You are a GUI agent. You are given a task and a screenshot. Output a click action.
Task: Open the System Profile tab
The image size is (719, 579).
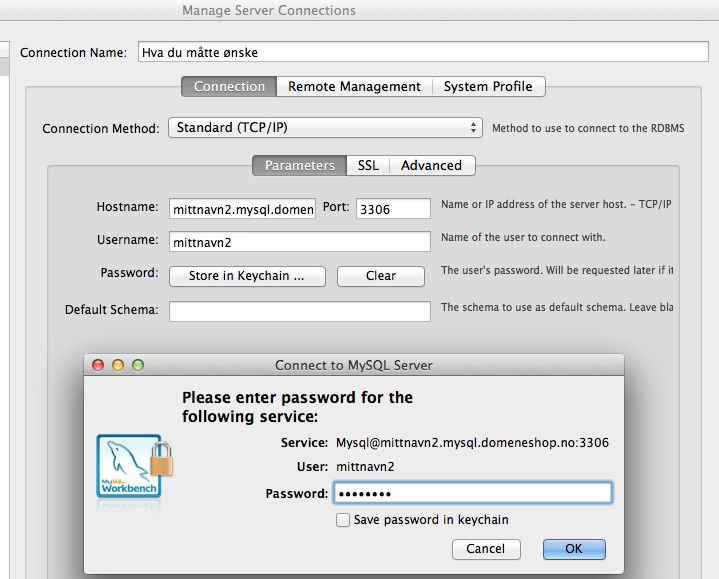[x=488, y=87]
